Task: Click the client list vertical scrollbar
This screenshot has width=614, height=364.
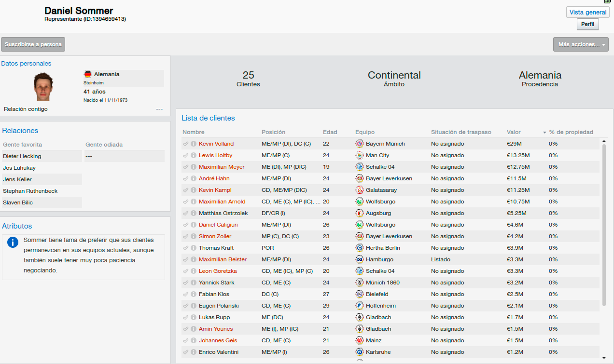Action: pyautogui.click(x=603, y=224)
